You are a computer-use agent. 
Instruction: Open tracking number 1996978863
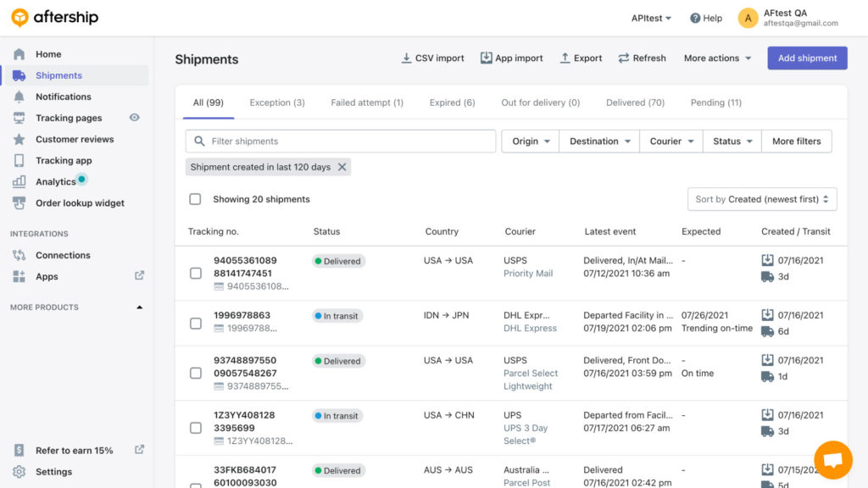pyautogui.click(x=242, y=315)
